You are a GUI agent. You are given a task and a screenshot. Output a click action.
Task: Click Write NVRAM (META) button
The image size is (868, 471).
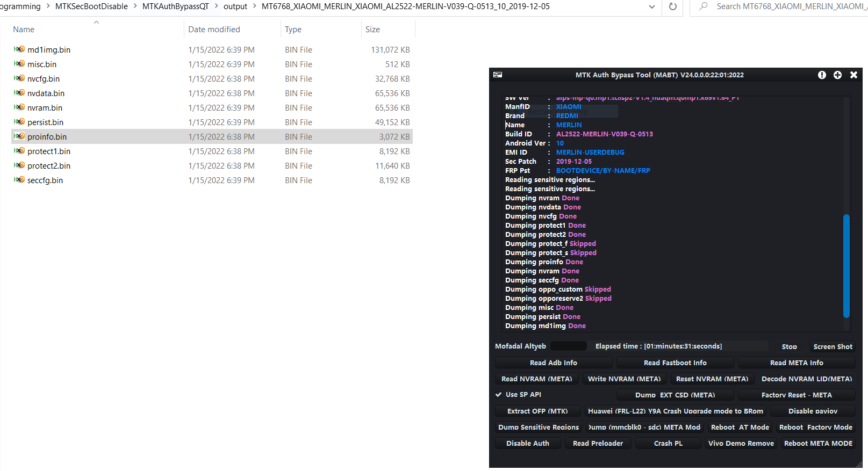click(x=625, y=379)
